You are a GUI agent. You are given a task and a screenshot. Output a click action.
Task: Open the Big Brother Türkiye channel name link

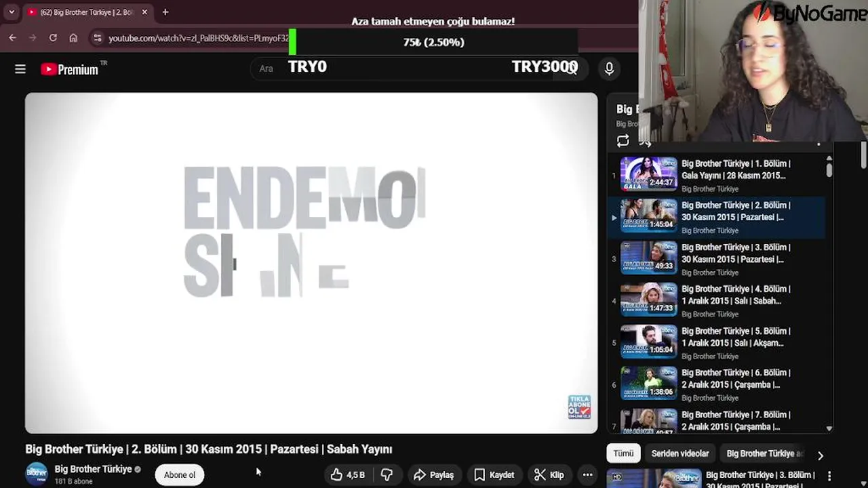(x=93, y=469)
